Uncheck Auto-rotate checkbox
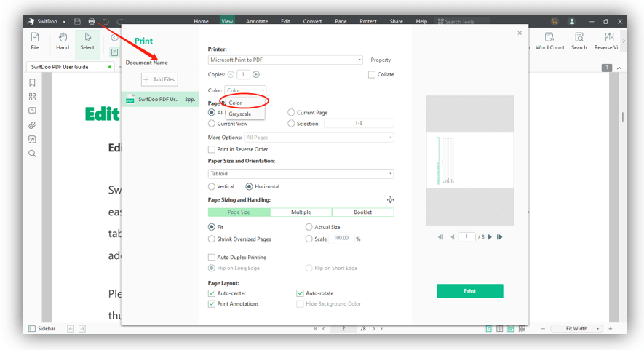The width and height of the screenshot is (644, 350). (300, 293)
